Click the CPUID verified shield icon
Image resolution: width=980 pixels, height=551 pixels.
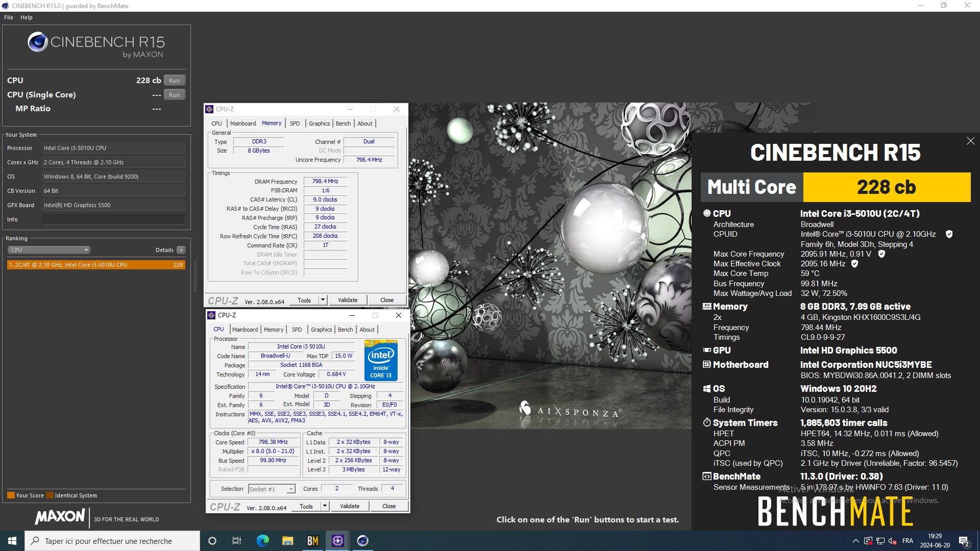point(949,234)
